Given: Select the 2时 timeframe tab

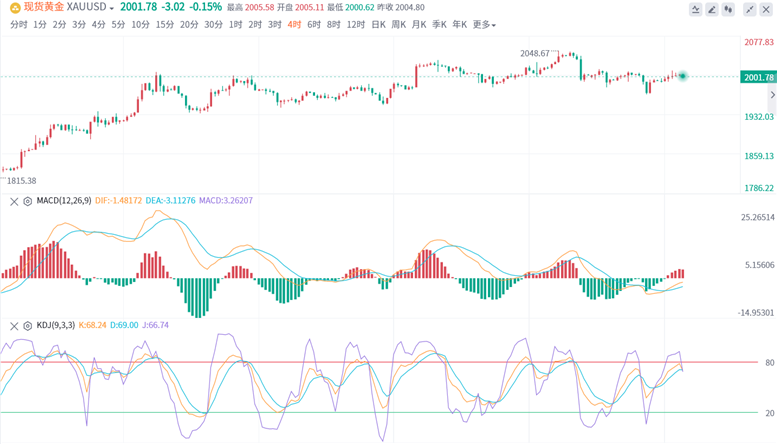Looking at the screenshot, I should coord(255,24).
